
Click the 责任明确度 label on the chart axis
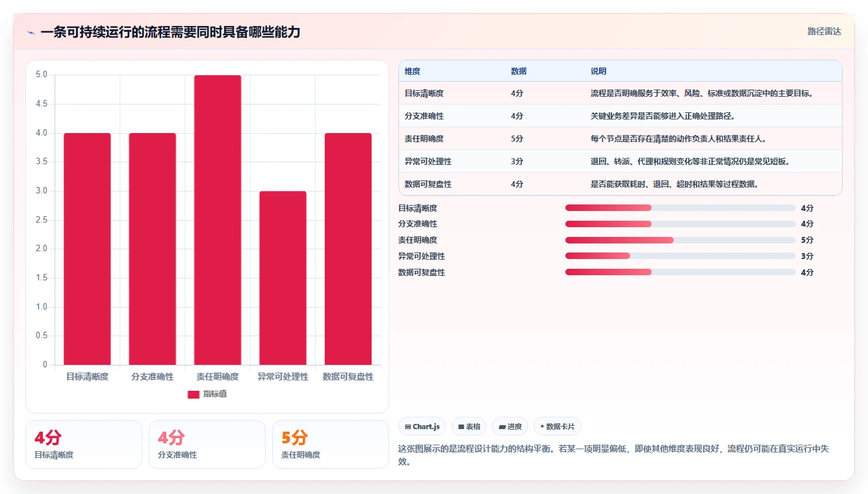coord(218,377)
